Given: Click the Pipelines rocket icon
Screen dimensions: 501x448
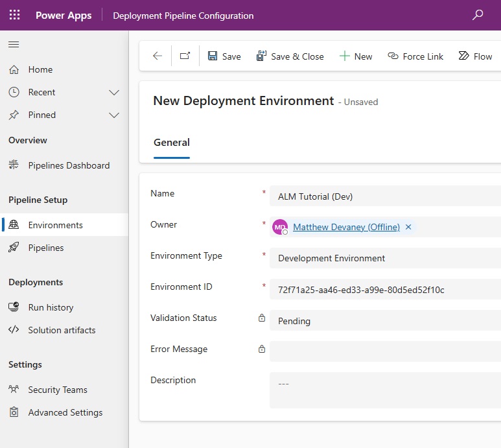Looking at the screenshot, I should click(14, 247).
